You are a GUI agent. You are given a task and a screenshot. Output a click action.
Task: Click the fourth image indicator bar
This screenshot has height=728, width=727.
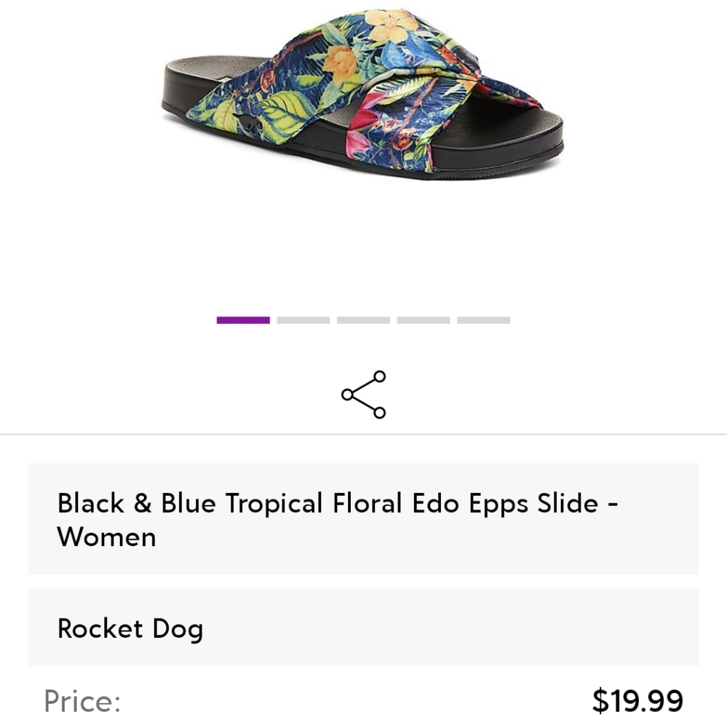(x=424, y=320)
